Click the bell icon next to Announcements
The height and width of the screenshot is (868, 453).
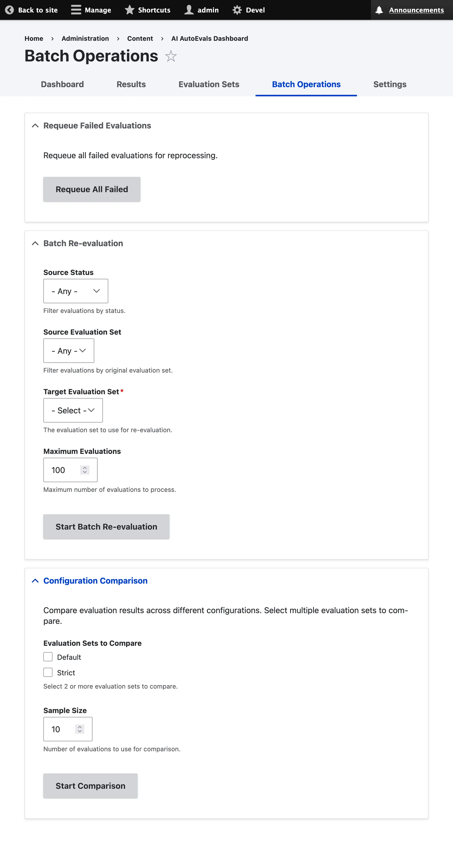pos(379,10)
